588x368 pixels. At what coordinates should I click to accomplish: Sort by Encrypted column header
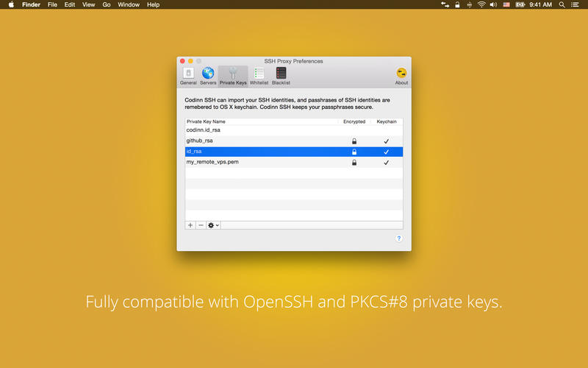coord(354,121)
